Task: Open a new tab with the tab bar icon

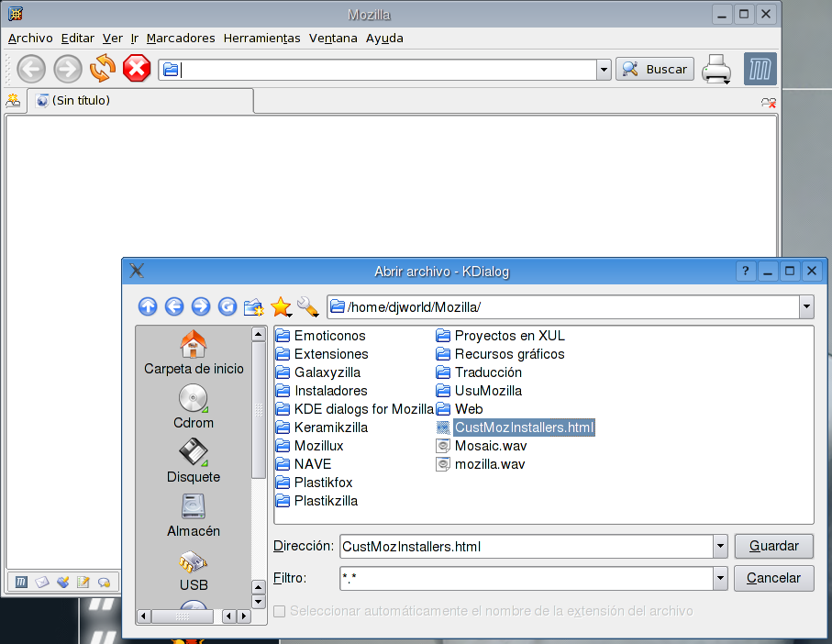Action: coord(13,100)
